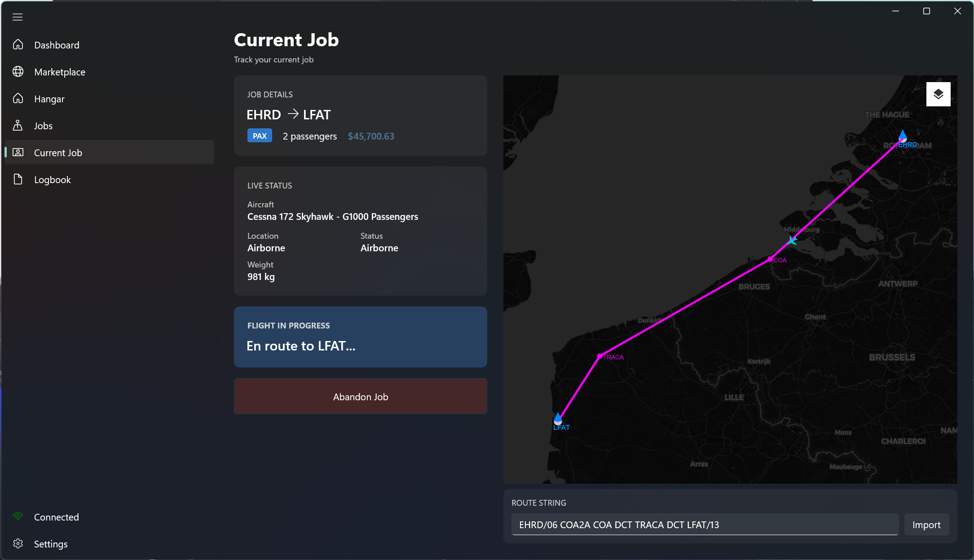Open Settings via gear icon

18,544
